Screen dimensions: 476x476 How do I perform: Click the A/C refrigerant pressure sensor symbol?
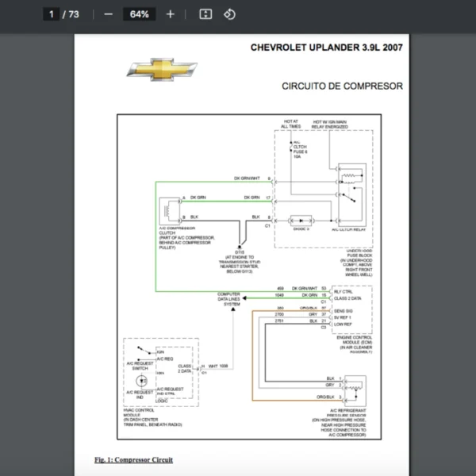pos(355,389)
